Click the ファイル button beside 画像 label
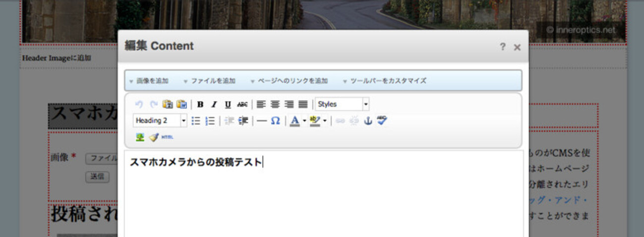 [x=101, y=158]
